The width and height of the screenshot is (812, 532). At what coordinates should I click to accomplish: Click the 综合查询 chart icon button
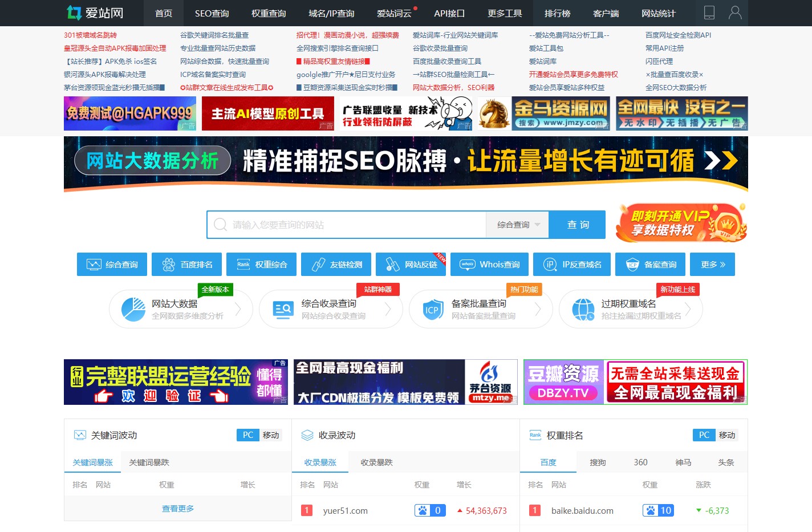pyautogui.click(x=94, y=265)
